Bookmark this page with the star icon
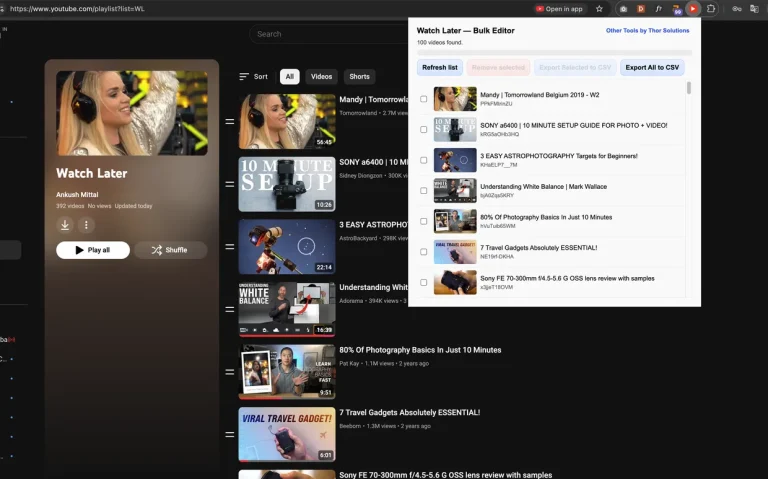 (599, 9)
